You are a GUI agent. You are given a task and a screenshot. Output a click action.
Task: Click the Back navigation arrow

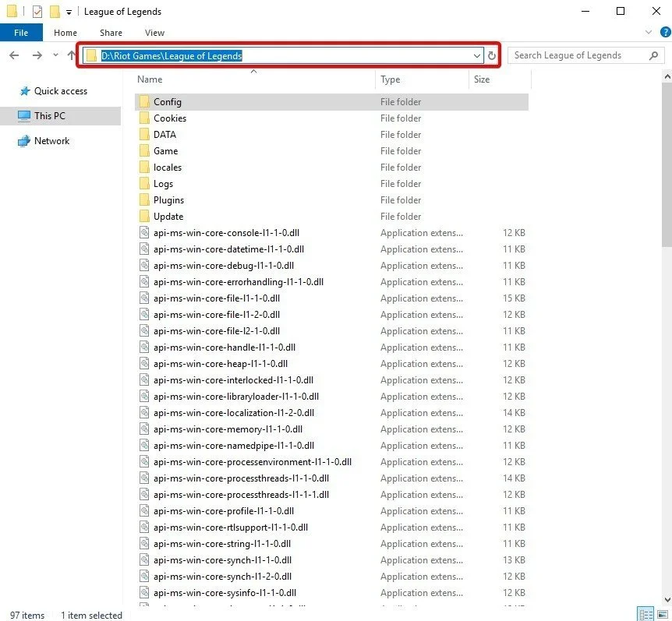tap(14, 55)
